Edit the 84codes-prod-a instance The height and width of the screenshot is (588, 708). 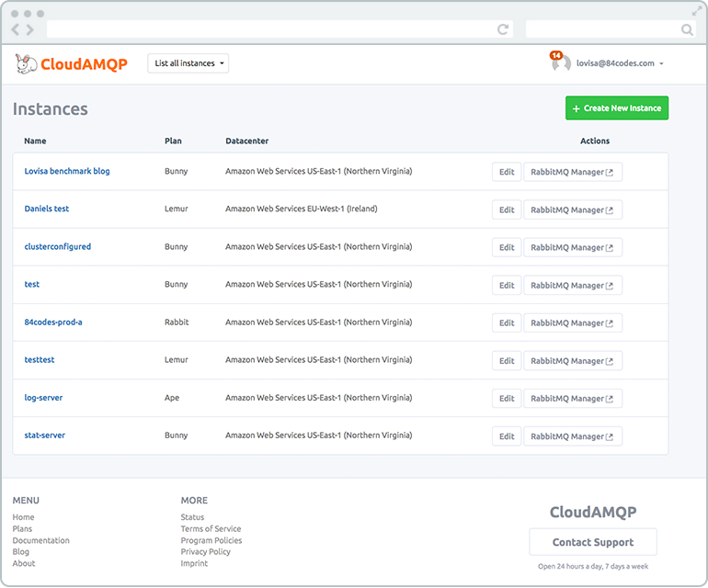507,323
